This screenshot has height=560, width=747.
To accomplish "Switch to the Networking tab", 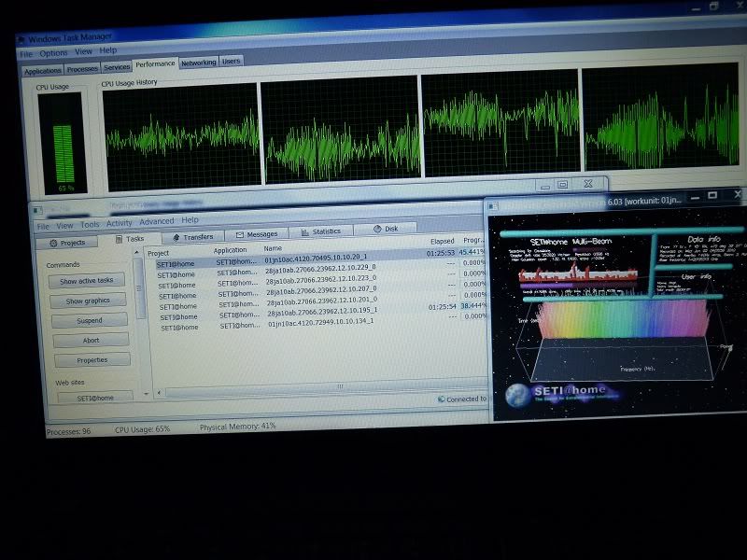I will pyautogui.click(x=198, y=63).
